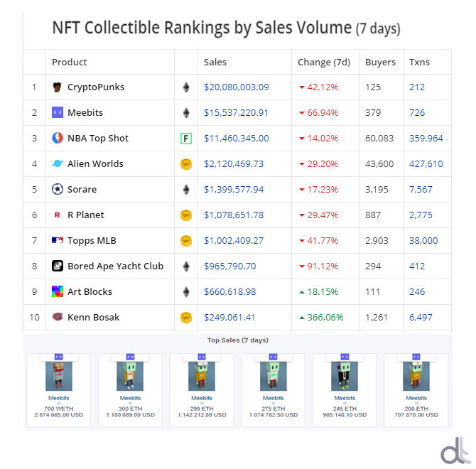Open Kenn Bosak sales $249,061.41
476x469 pixels.
[229, 317]
